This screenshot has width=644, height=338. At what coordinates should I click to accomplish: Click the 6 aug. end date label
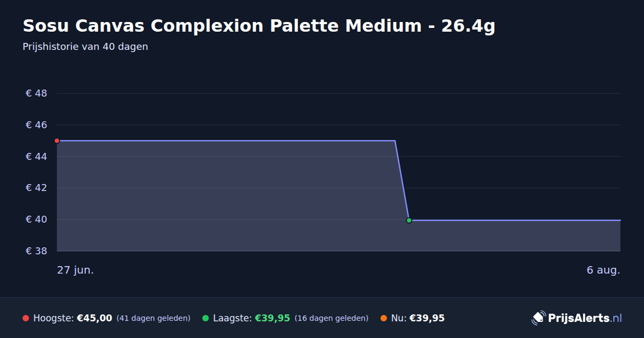click(603, 270)
